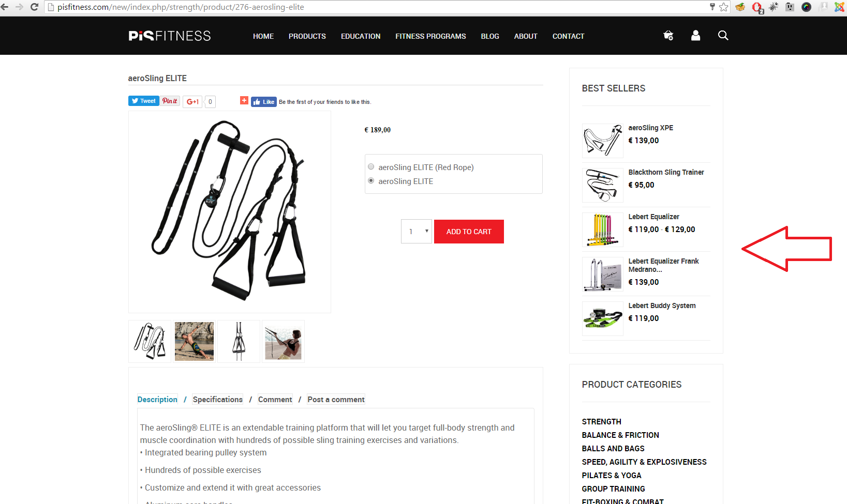This screenshot has height=504, width=847.
Task: Open the shopping cart icon in header
Action: point(668,35)
